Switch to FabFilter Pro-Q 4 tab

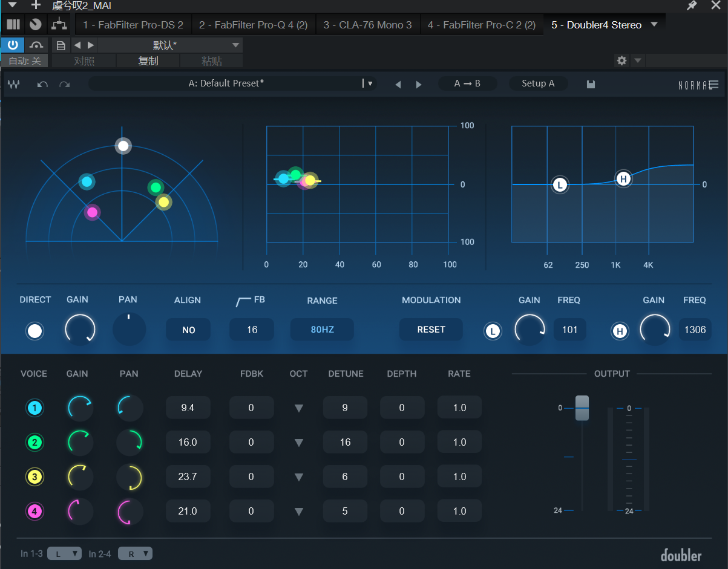click(x=253, y=25)
